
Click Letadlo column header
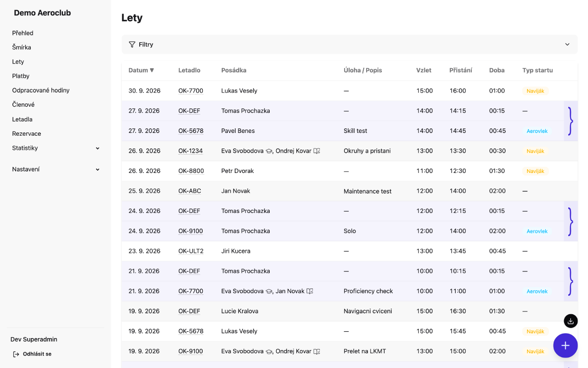pyautogui.click(x=189, y=70)
